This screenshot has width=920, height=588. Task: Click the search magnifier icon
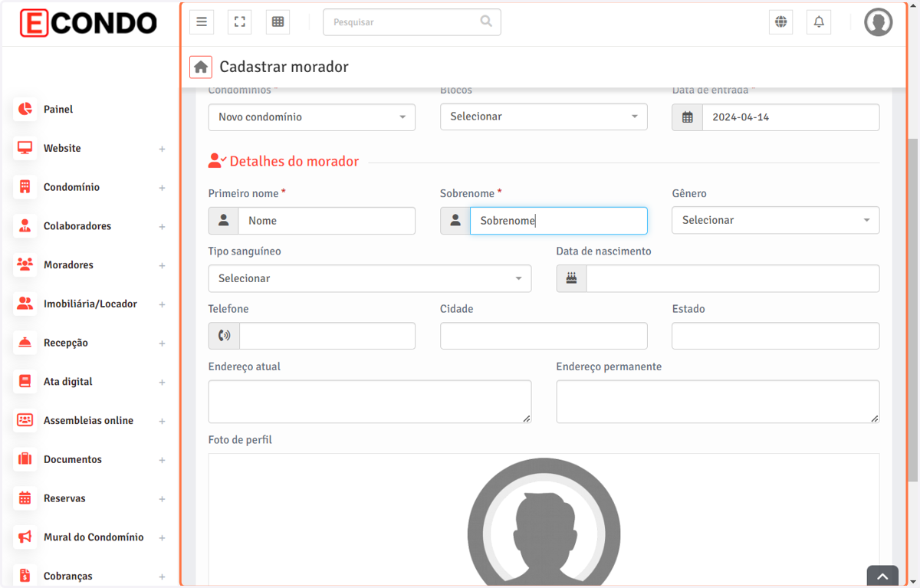tap(486, 21)
